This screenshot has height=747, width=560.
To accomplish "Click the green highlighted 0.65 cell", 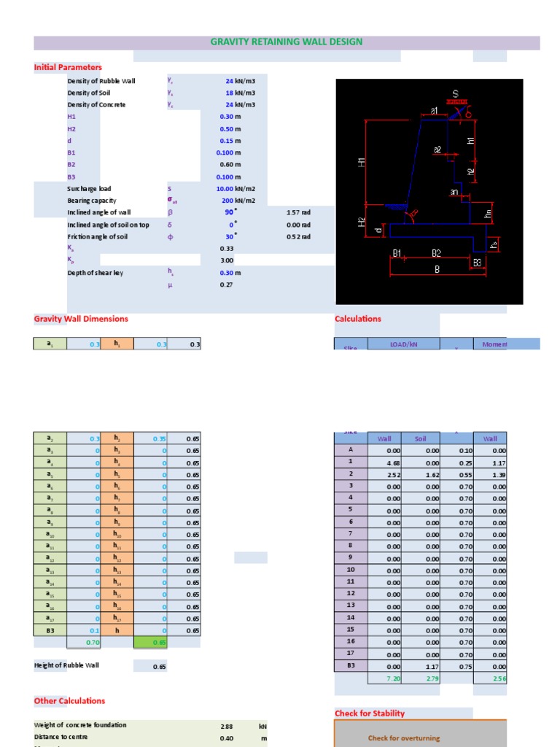I will point(150,642).
